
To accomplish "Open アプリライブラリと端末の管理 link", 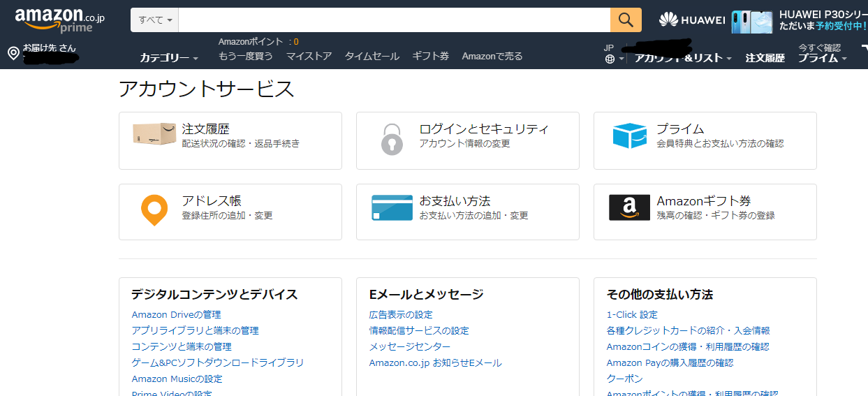I will 195,331.
